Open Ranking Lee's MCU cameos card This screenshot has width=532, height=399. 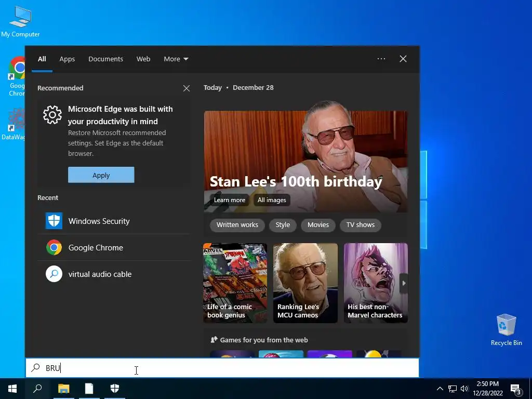(305, 283)
